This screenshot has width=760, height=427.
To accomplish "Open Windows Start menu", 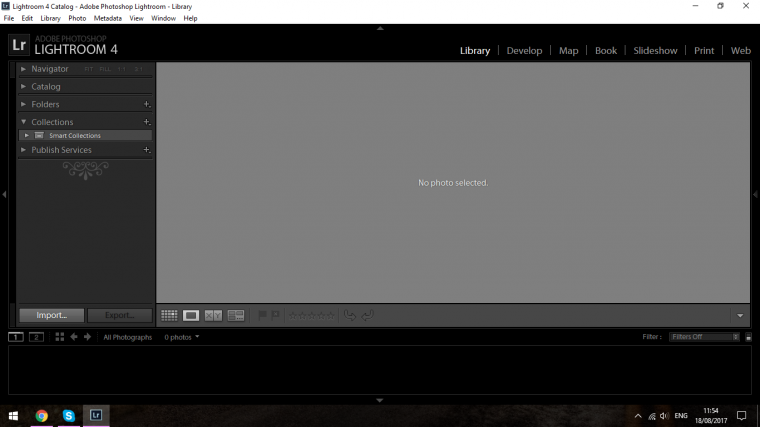I will tap(14, 416).
